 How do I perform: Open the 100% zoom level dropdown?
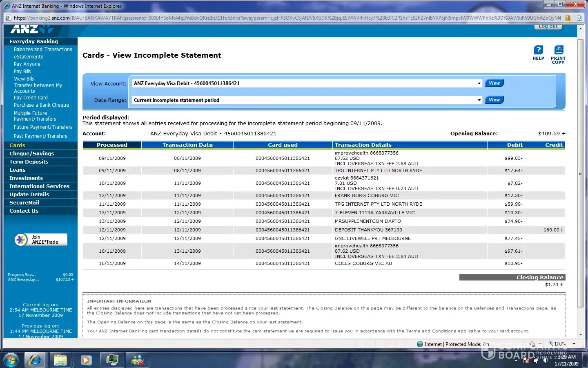tap(574, 344)
